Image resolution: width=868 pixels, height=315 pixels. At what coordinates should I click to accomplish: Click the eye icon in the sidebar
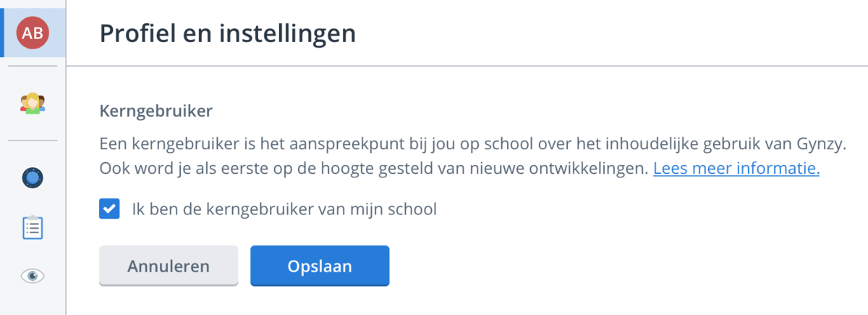click(33, 275)
